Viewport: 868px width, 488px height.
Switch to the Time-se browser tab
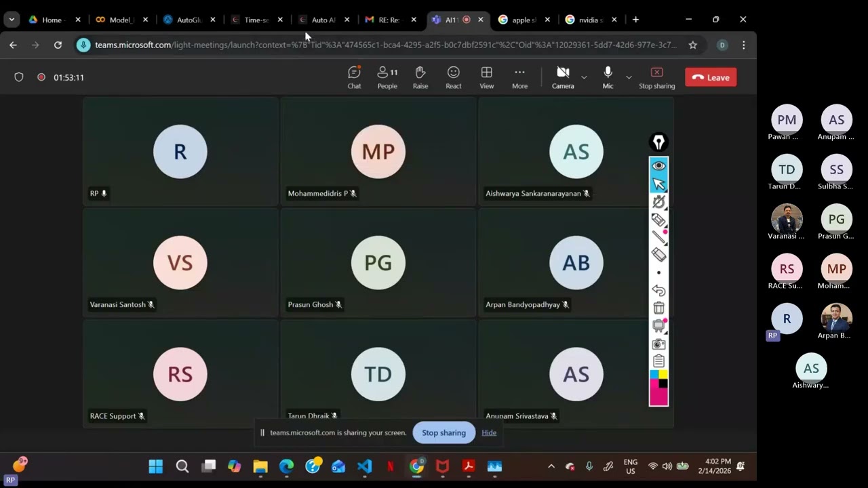pos(256,20)
